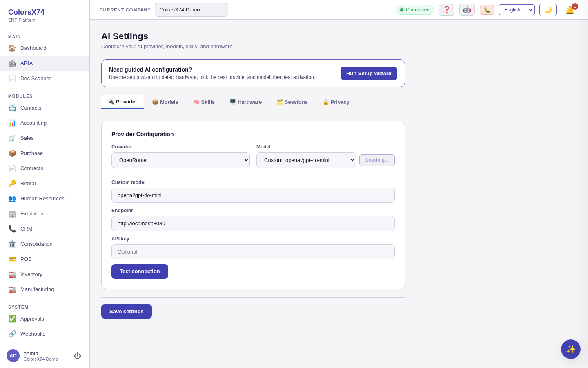
Task: Click the current company field ColorsX74 Demo
Action: 192,10
